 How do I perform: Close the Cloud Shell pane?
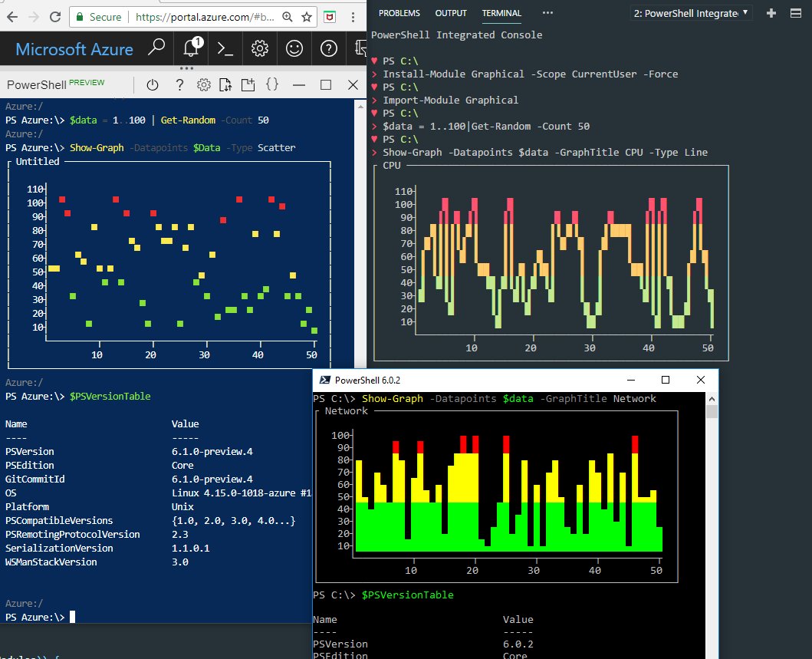(x=353, y=84)
